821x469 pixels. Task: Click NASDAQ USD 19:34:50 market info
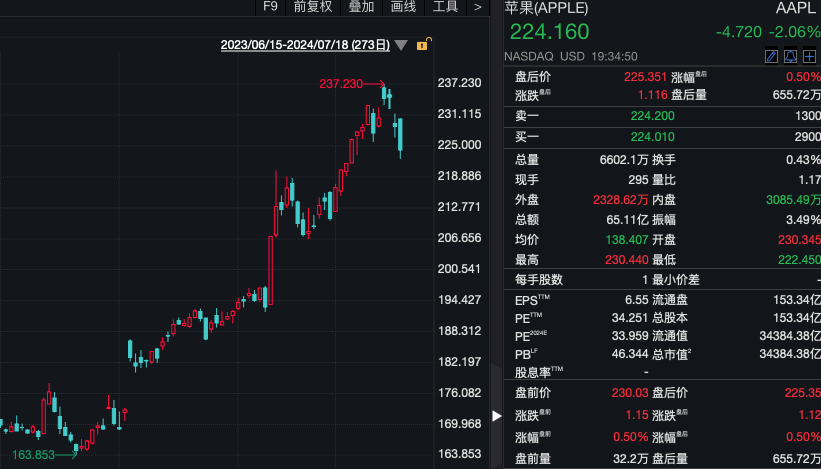click(x=571, y=57)
